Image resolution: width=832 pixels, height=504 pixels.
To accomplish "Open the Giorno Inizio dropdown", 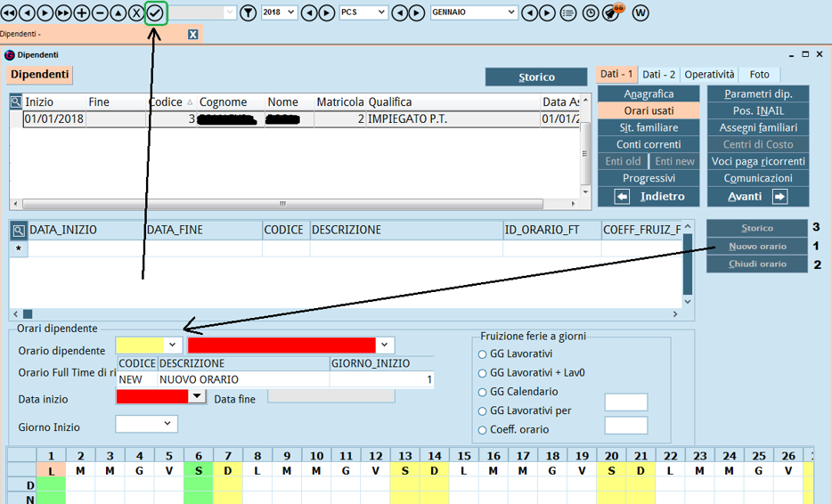I will point(167,424).
